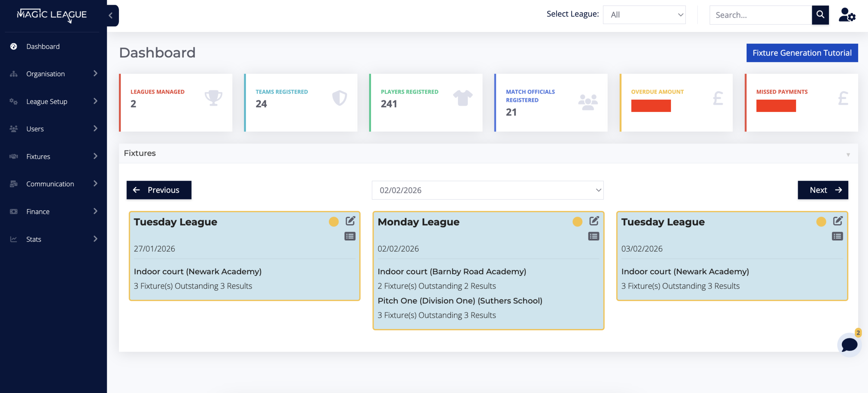Open the fixture date dropdown 02/02/2026

[487, 190]
